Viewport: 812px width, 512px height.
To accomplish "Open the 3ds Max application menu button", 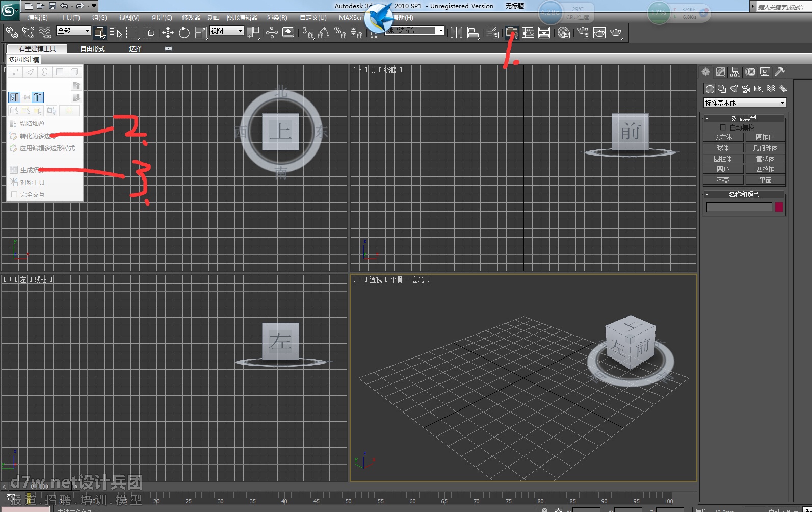I will 10,10.
